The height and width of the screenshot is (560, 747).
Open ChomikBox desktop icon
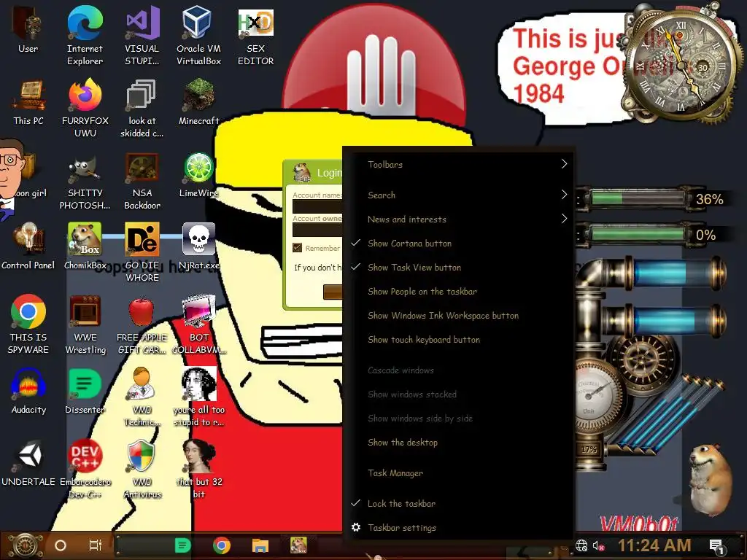[85, 246]
